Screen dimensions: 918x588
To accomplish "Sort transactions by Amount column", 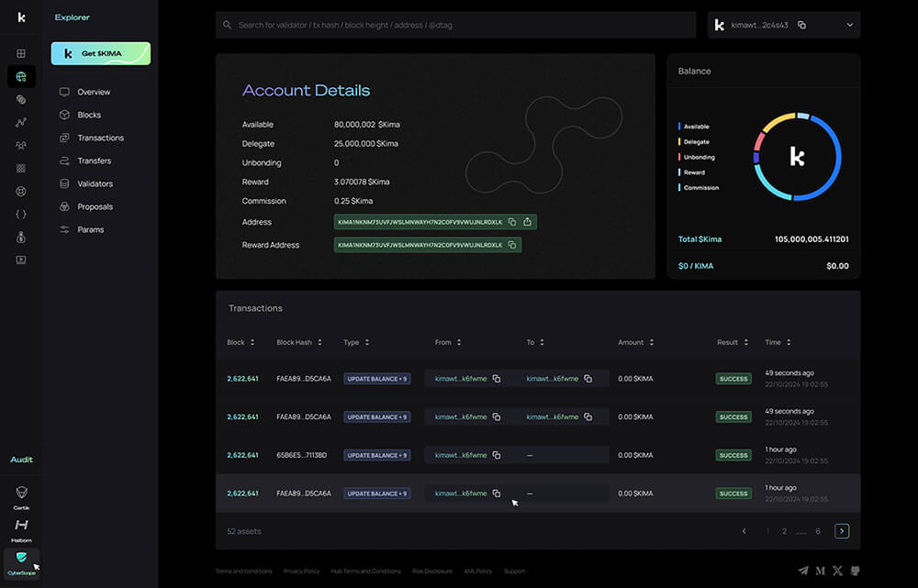I will pos(652,342).
